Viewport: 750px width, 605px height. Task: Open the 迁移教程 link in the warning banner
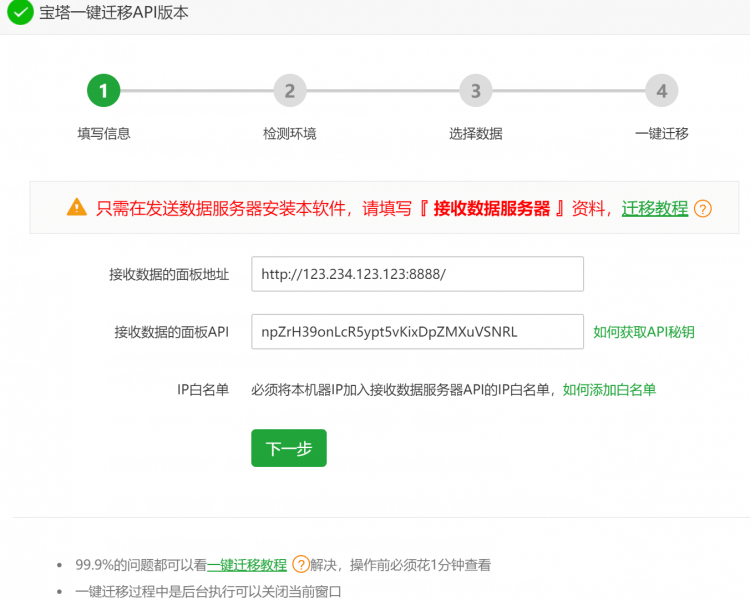pyautogui.click(x=654, y=208)
